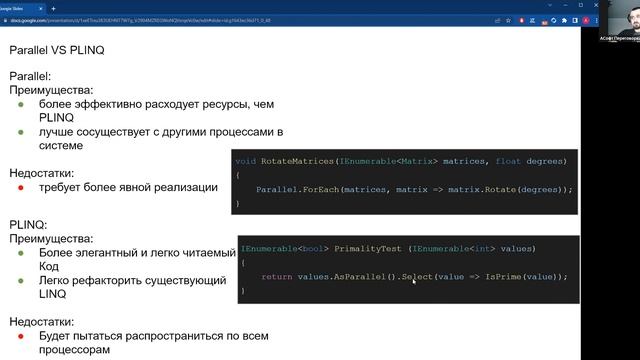640x360 pixels.
Task: Click the 'return values.AsParallel()' code line
Action: click(x=414, y=277)
